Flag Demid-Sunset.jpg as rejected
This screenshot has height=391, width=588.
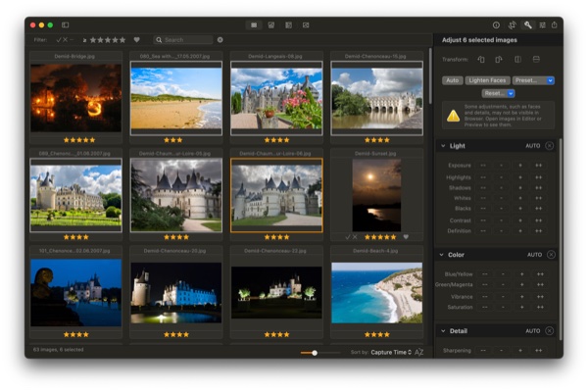point(355,237)
